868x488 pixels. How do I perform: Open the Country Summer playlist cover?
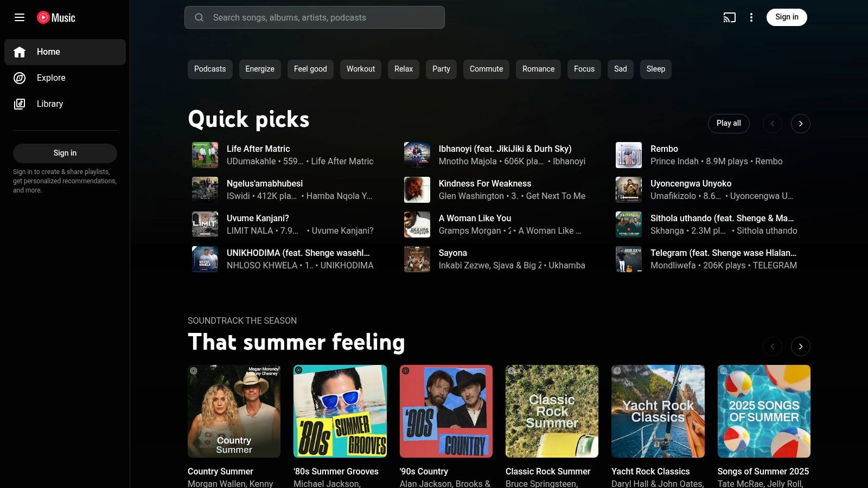tap(234, 412)
